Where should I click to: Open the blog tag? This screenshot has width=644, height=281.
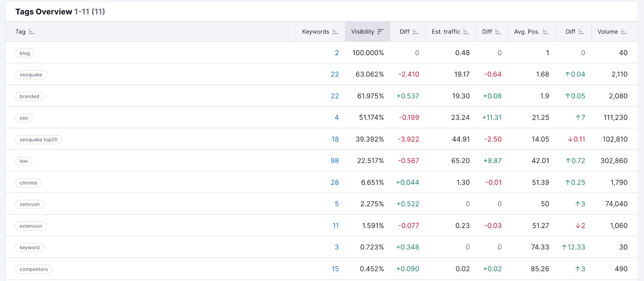pos(25,53)
